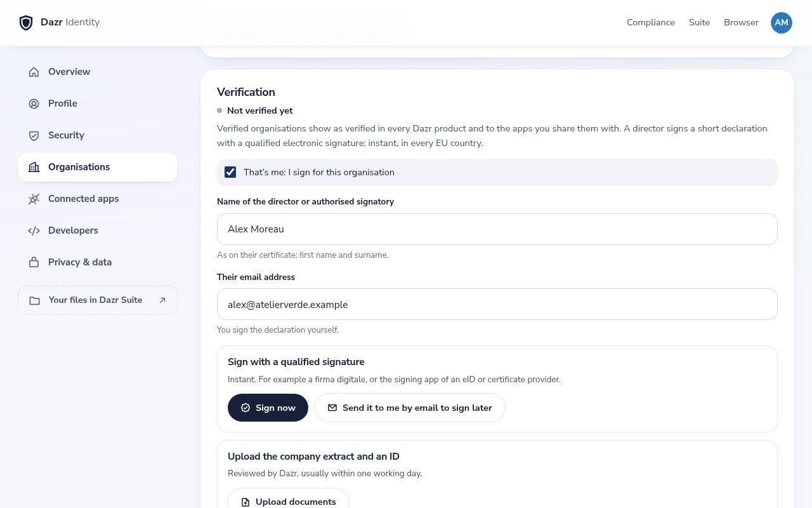Click the Connected apps plug icon

tap(34, 199)
